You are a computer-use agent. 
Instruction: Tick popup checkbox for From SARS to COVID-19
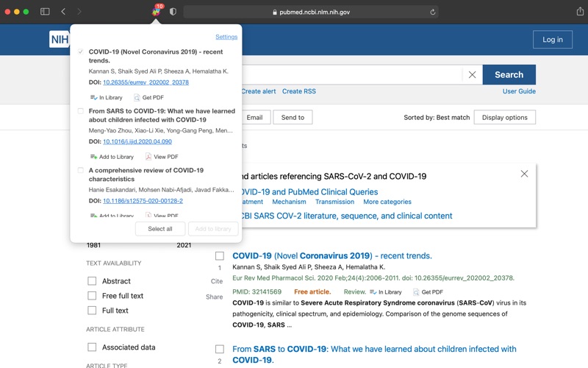click(80, 111)
